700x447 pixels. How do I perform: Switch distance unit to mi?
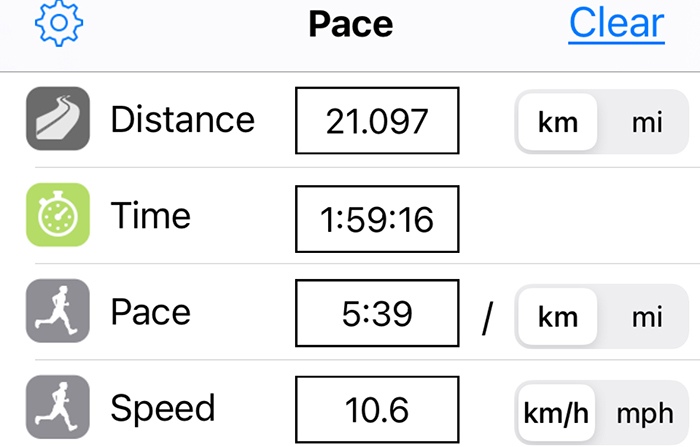(647, 122)
